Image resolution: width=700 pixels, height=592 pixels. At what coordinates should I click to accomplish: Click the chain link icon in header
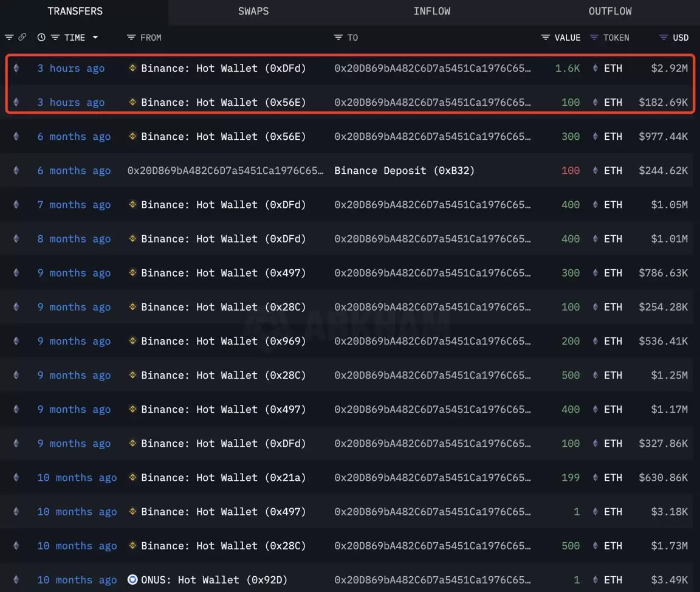pyautogui.click(x=22, y=37)
